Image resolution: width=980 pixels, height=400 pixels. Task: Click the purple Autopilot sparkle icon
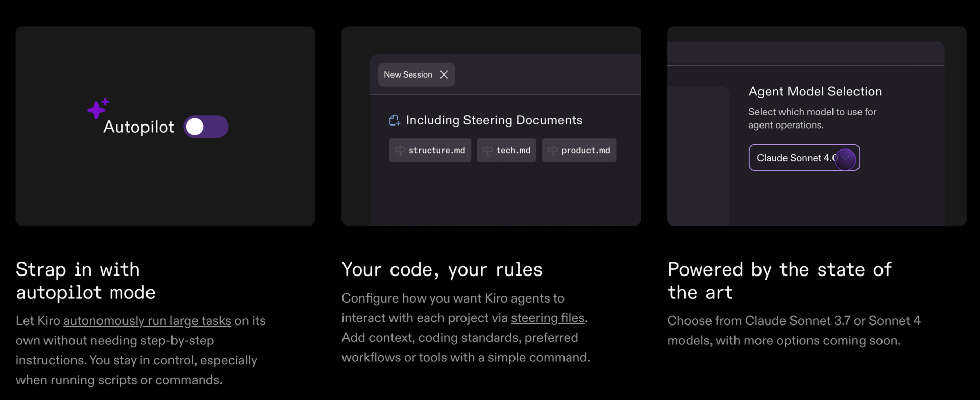coord(98,108)
